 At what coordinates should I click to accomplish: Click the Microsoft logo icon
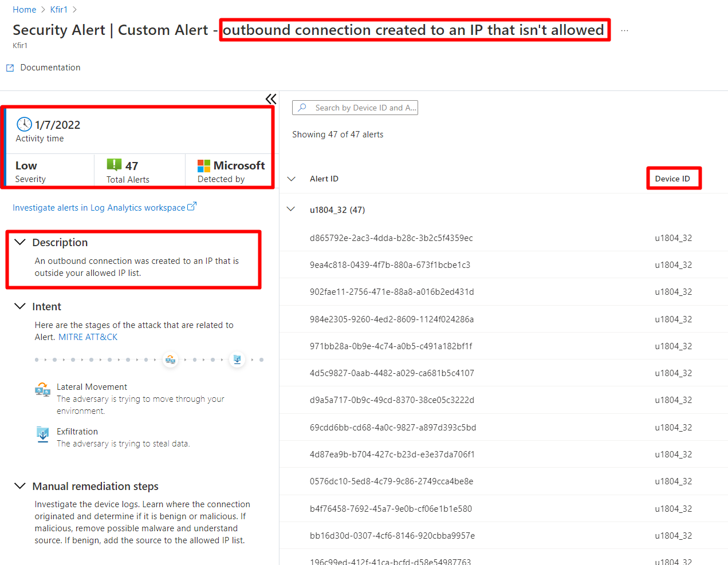pos(204,166)
